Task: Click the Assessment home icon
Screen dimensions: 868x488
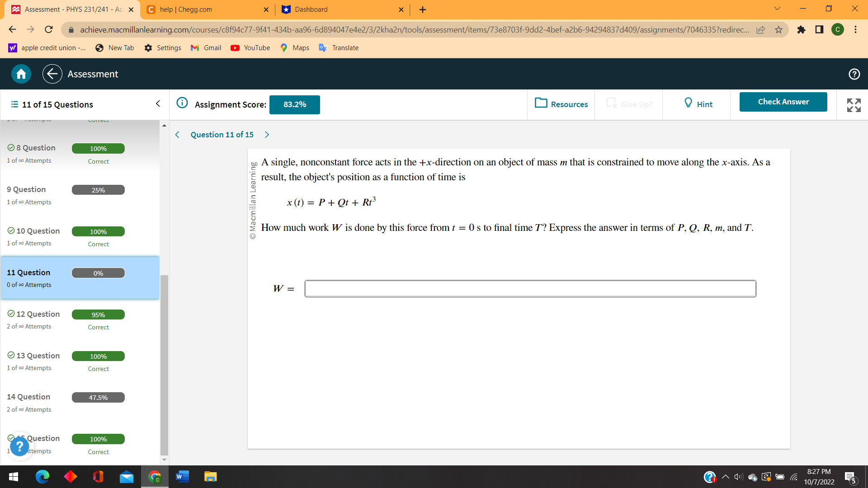Action: pos(20,74)
